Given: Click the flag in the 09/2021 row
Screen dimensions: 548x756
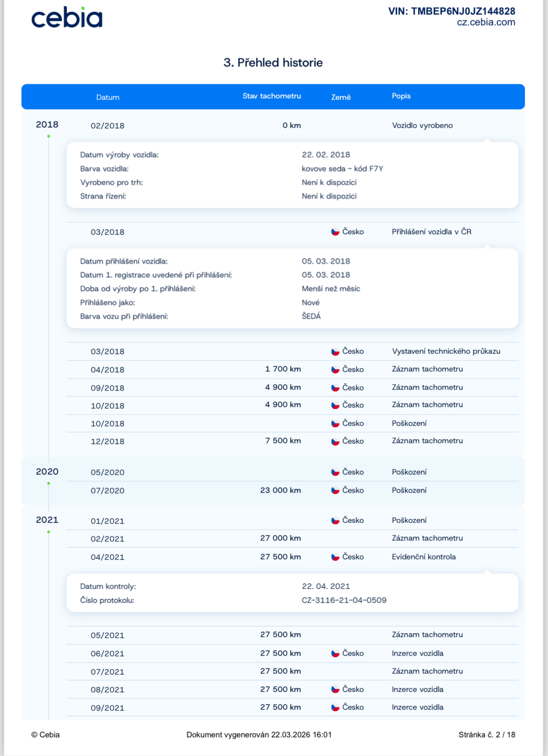Looking at the screenshot, I should 335,707.
